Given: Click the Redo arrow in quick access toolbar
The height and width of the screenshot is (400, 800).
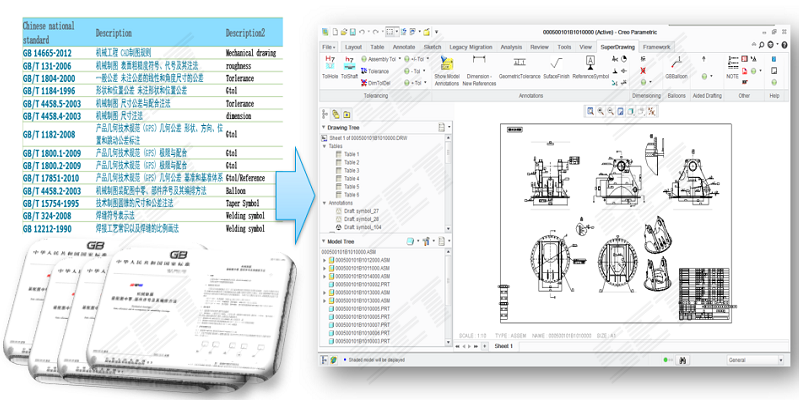Looking at the screenshot, I should tap(375, 32).
